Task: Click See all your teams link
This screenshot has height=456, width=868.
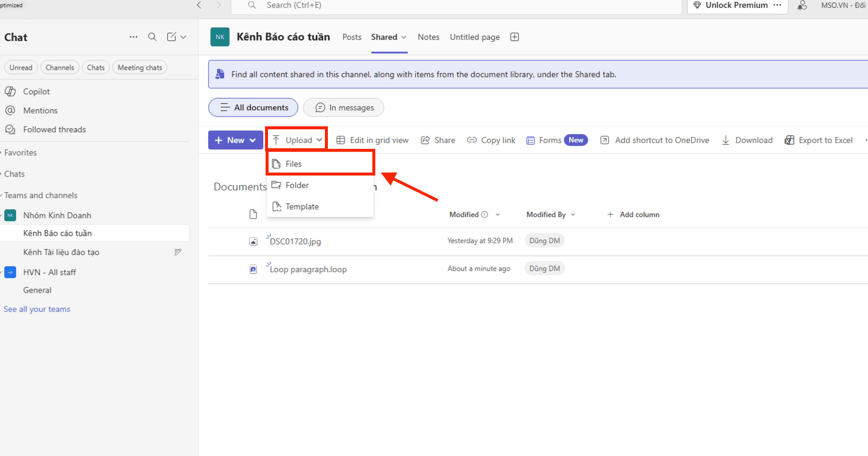Action: click(37, 309)
